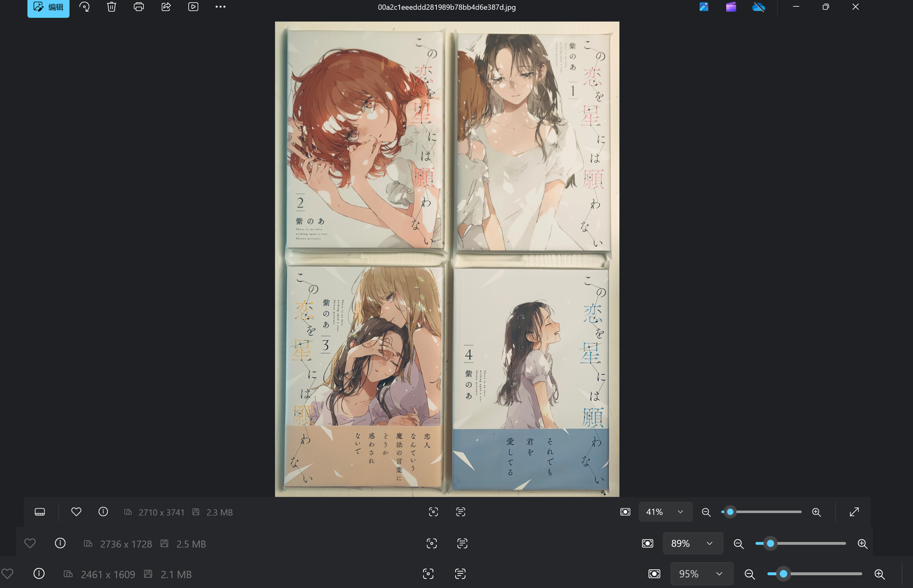Zoom out icon beside the 41% dropdown
The height and width of the screenshot is (588, 913).
[x=707, y=512]
